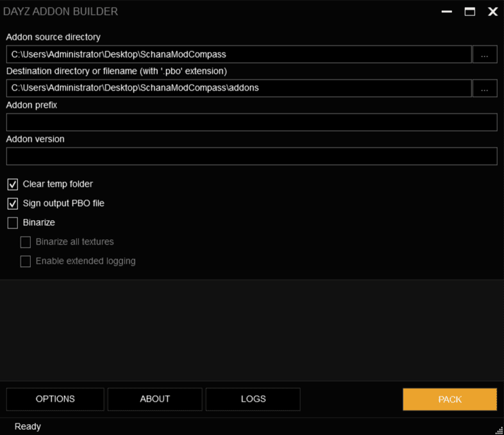Viewport: 504px width, 435px height.
Task: Close the DayZ Addon Builder window
Action: 492,12
